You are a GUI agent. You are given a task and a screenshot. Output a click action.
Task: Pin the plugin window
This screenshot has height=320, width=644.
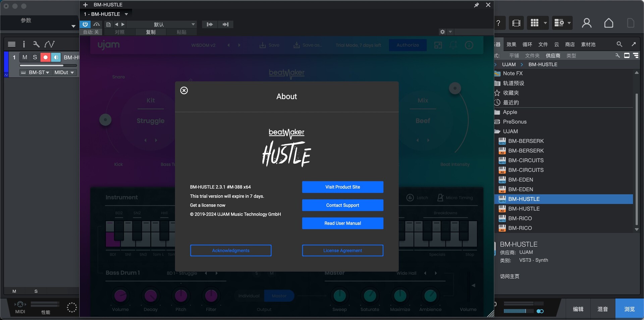coord(476,5)
